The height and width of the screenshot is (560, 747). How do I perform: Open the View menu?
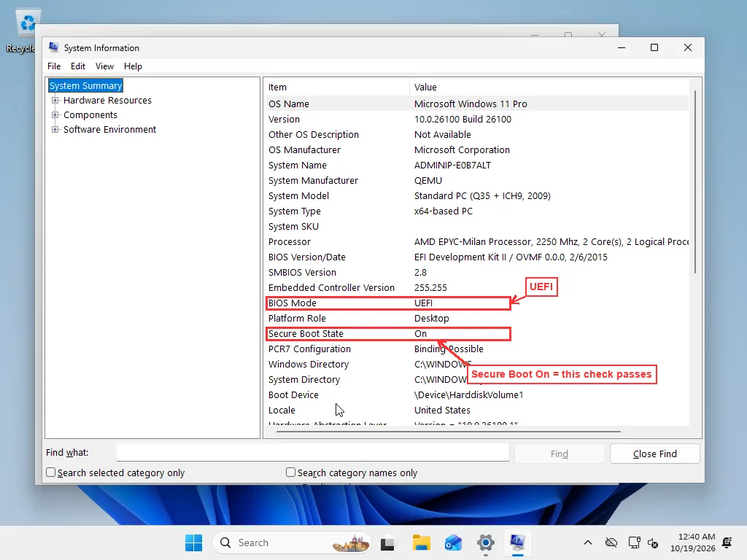104,66
